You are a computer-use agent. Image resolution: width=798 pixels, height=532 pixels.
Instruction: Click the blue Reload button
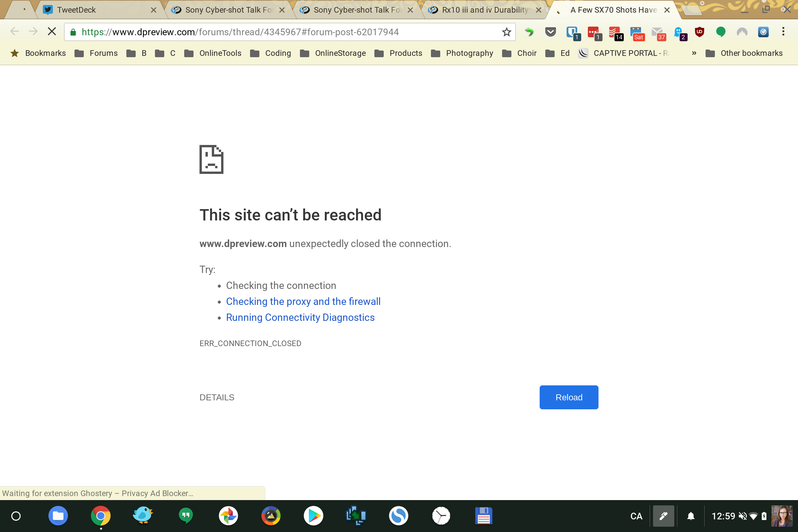coord(569,397)
